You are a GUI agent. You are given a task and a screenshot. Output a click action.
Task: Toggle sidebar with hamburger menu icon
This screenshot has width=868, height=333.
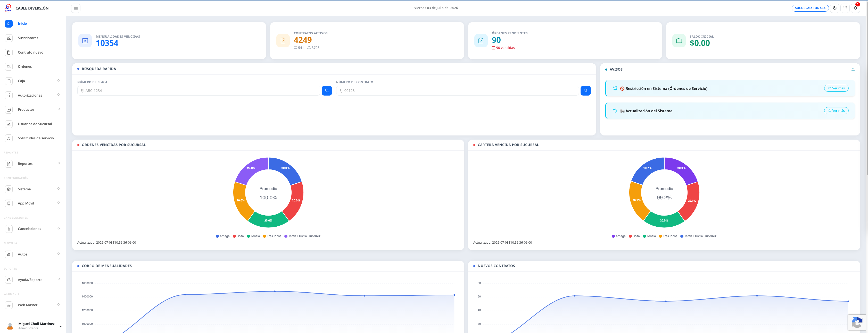(x=76, y=8)
